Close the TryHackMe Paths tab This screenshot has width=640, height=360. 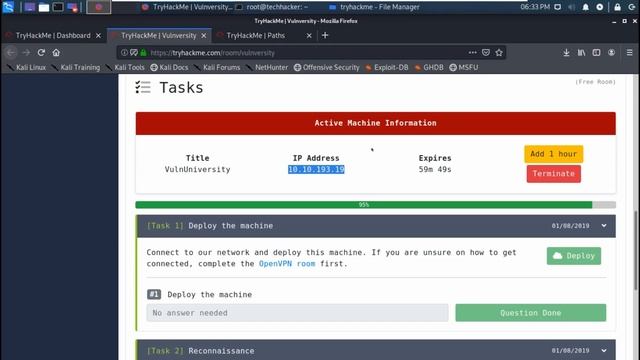pyautogui.click(x=309, y=36)
